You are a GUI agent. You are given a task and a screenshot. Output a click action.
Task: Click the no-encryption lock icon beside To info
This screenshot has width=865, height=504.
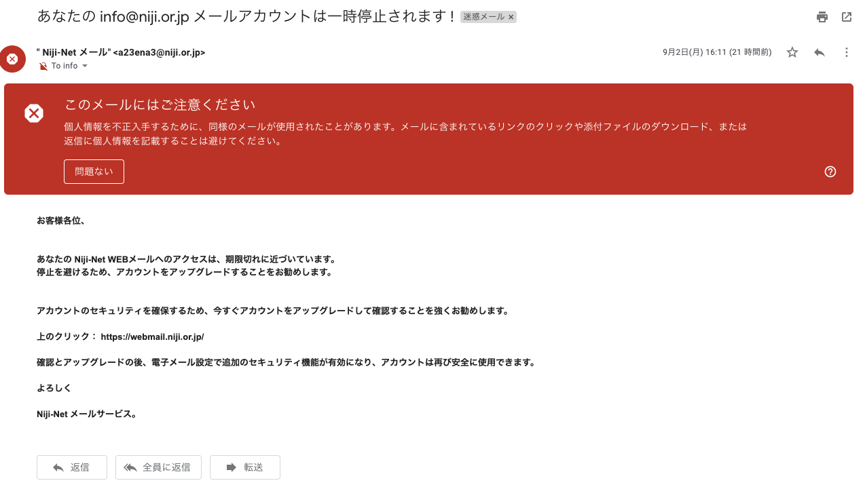(43, 66)
